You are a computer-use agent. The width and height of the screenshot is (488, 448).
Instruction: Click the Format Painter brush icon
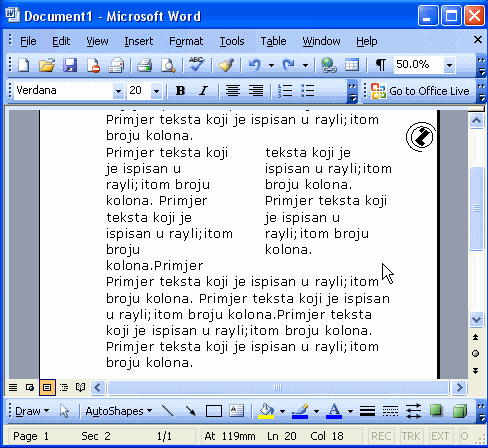226,65
